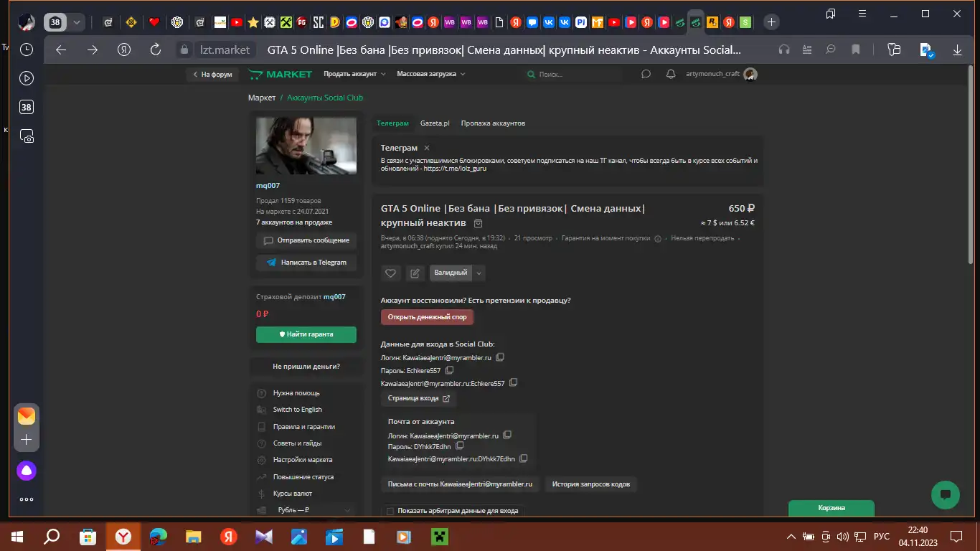980x551 pixels.
Task: Open the browser downloads icon
Action: (957, 50)
